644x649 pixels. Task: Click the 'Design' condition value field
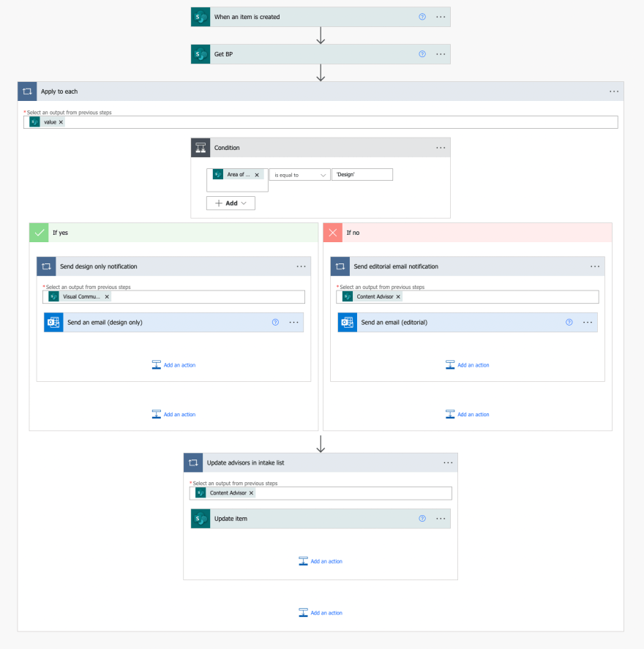[x=362, y=175]
